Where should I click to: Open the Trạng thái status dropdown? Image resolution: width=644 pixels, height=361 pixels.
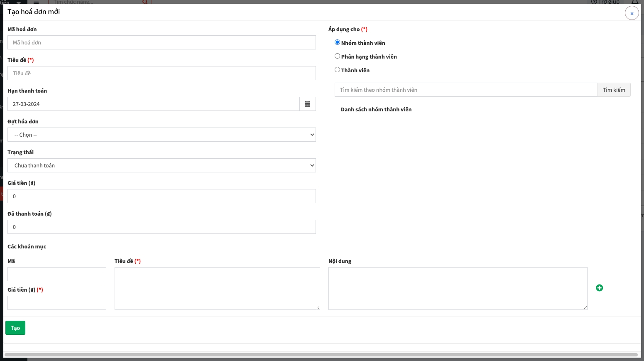click(x=162, y=165)
